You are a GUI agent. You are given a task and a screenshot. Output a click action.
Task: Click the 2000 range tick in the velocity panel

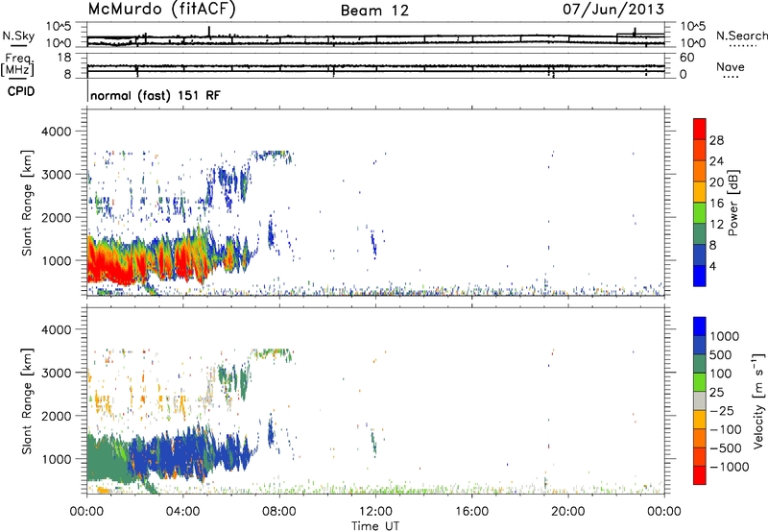pos(57,416)
